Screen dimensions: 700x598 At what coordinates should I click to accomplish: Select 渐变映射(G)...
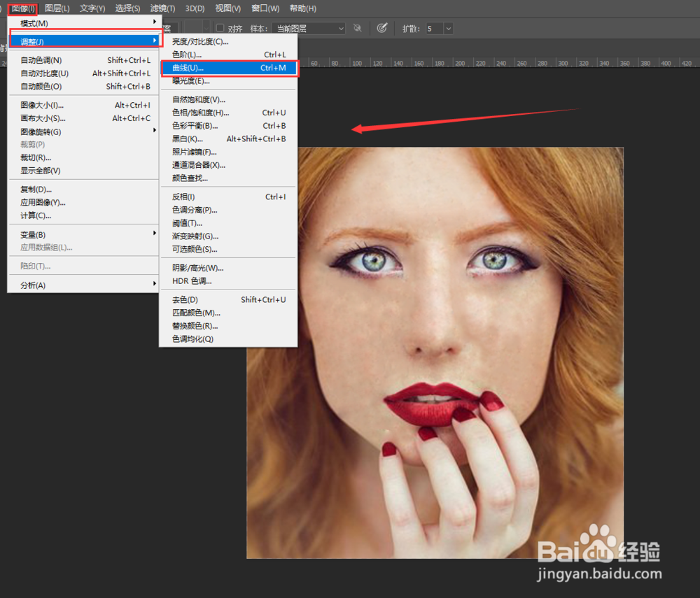tap(229, 236)
